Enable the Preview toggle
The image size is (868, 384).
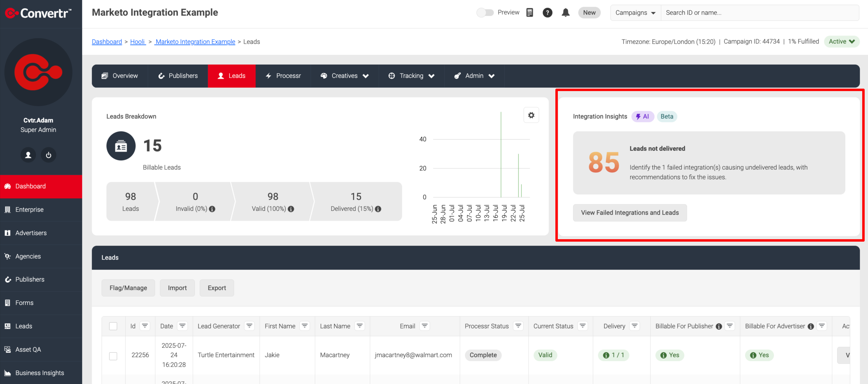485,12
